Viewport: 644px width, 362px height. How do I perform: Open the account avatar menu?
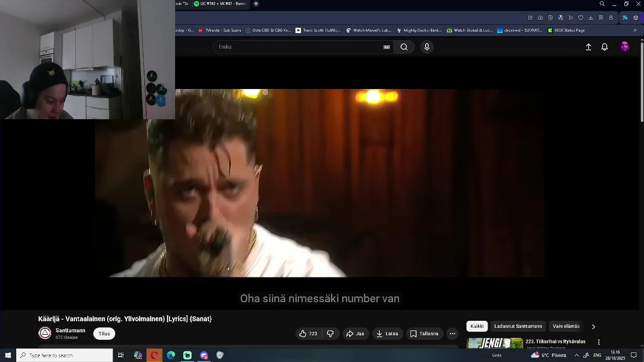625,47
